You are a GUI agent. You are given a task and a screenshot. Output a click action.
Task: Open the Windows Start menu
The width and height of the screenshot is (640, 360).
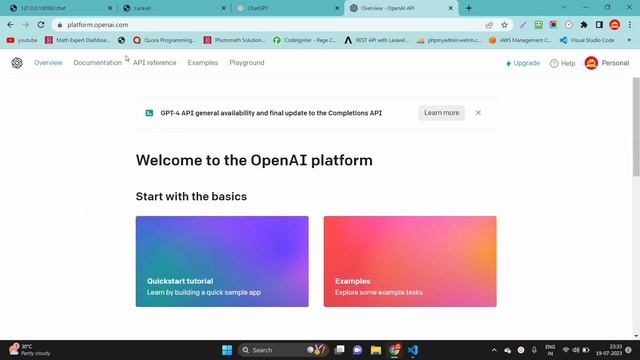coord(227,350)
